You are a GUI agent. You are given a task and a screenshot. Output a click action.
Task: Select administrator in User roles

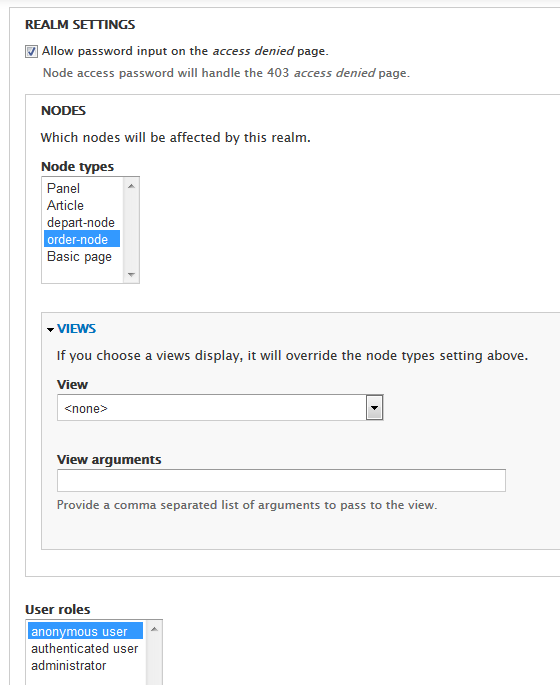(x=85, y=665)
